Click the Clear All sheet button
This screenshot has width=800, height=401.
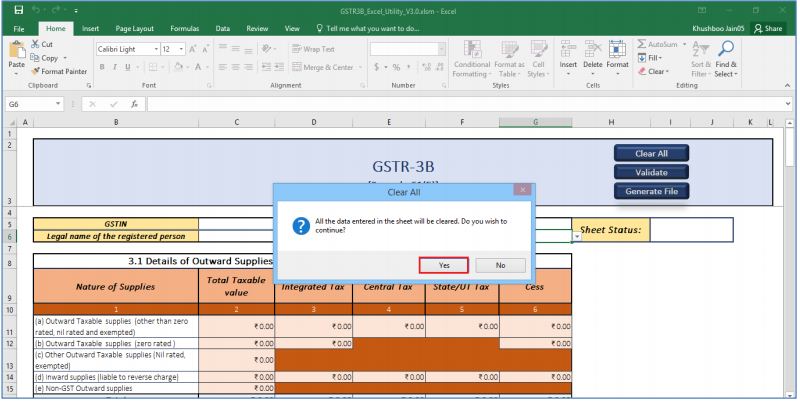(x=652, y=153)
